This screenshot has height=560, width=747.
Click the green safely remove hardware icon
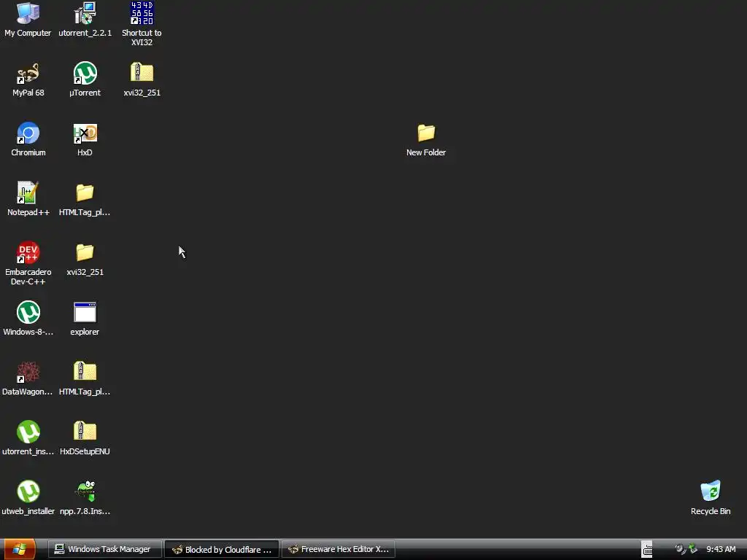[x=693, y=549]
